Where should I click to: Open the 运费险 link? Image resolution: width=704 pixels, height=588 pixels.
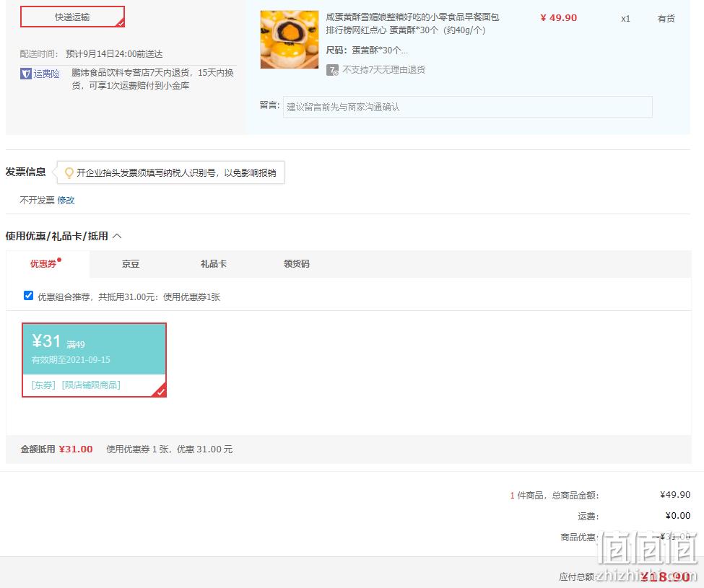point(46,74)
